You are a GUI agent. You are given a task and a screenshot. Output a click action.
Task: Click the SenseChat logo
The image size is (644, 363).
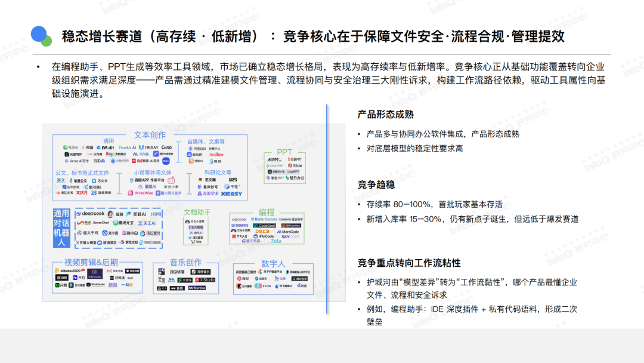point(92,223)
